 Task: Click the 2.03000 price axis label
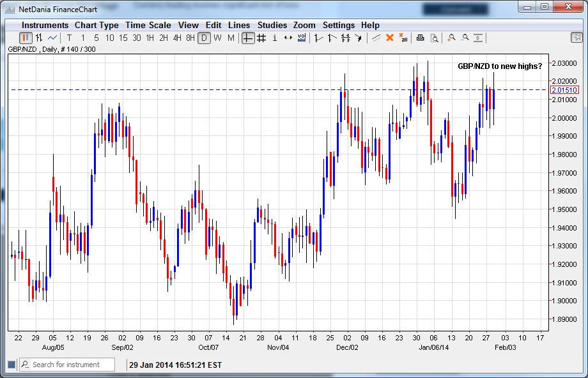tap(564, 63)
